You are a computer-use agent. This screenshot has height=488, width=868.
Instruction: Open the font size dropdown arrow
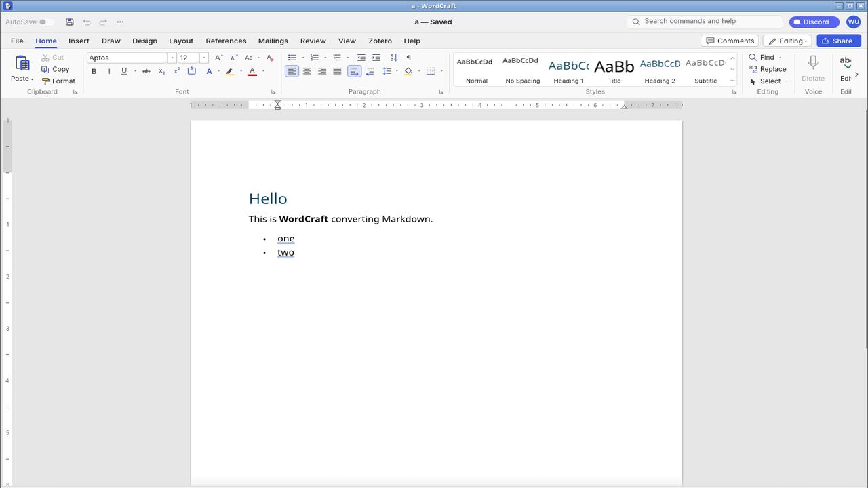pos(203,58)
